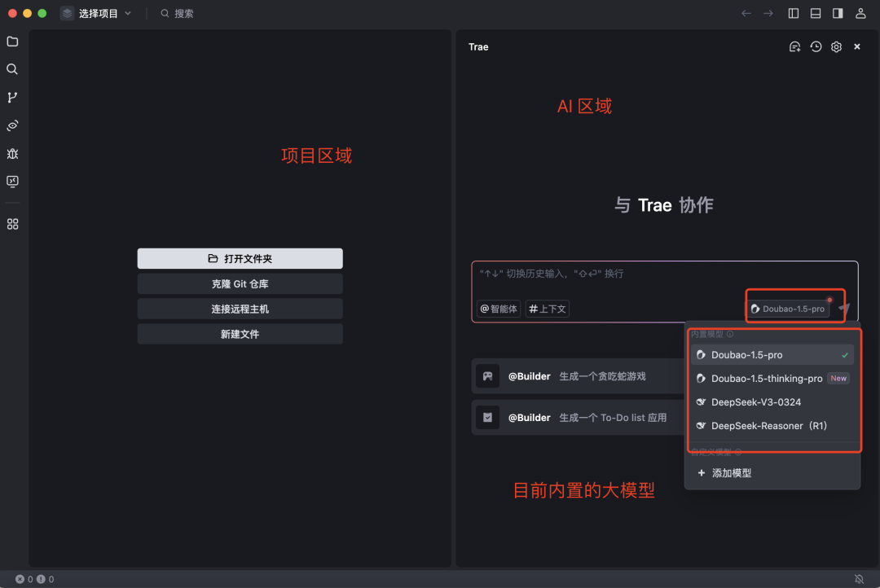Open the Explorer folder icon in sidebar
This screenshot has height=588, width=880.
tap(12, 42)
